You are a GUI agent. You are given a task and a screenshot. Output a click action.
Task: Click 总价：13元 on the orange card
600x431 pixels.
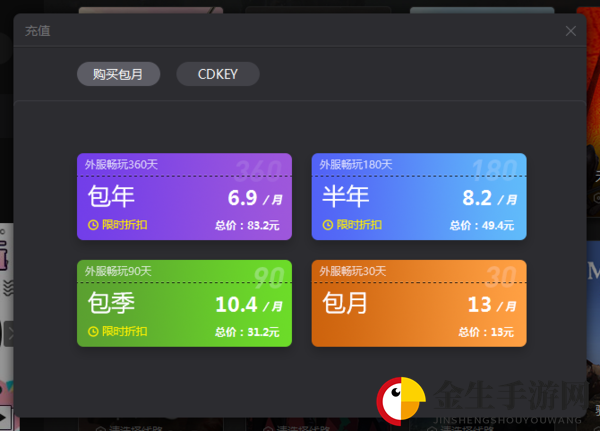[486, 332]
